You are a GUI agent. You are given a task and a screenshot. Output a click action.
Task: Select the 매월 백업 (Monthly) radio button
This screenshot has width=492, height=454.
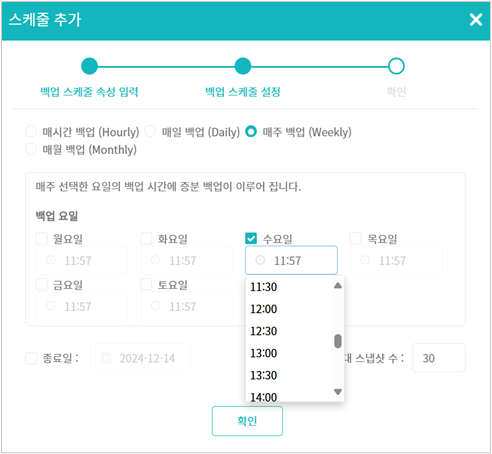coord(31,149)
